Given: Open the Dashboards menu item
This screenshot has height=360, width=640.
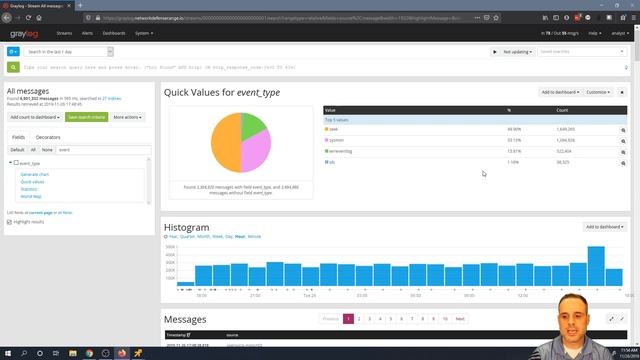Looking at the screenshot, I should (114, 33).
